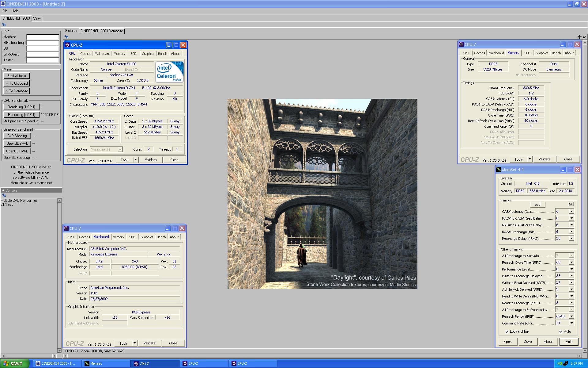588x368 pixels.
Task: Open CINEBENCH 2003 Database tab
Action: [x=102, y=31]
